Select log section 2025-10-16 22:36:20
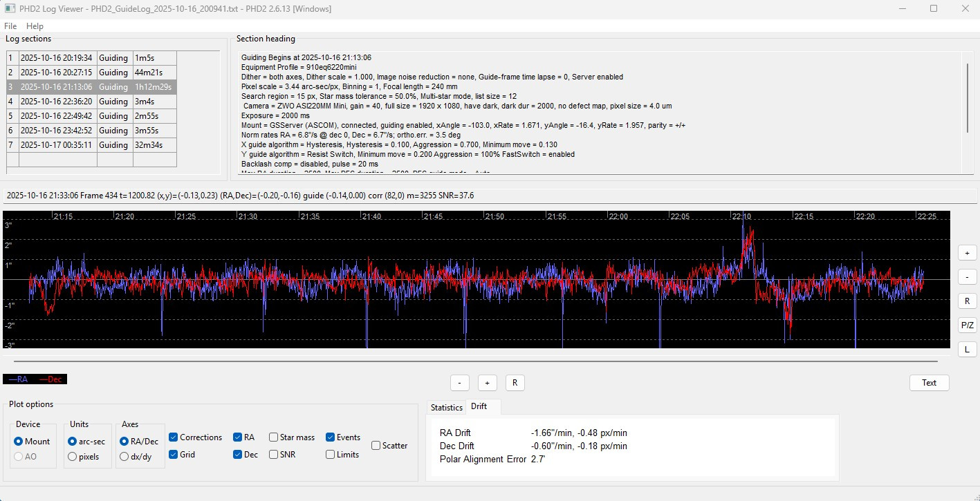This screenshot has height=501, width=980. click(91, 102)
